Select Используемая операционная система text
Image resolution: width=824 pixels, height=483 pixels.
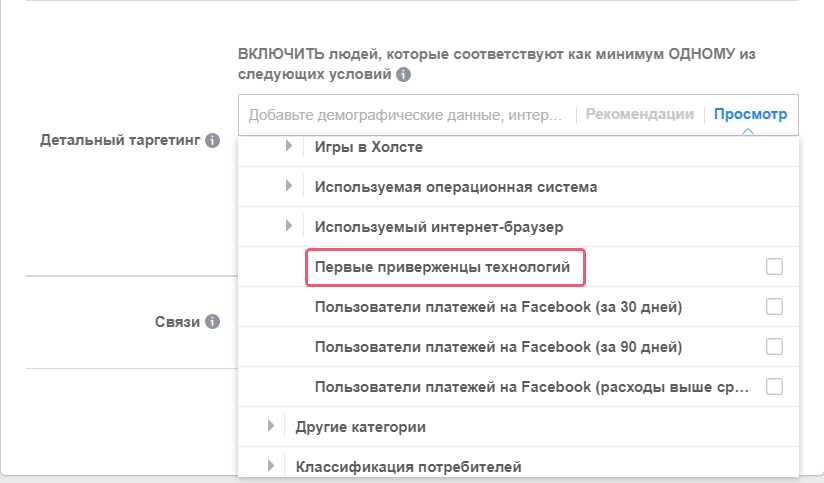[456, 187]
